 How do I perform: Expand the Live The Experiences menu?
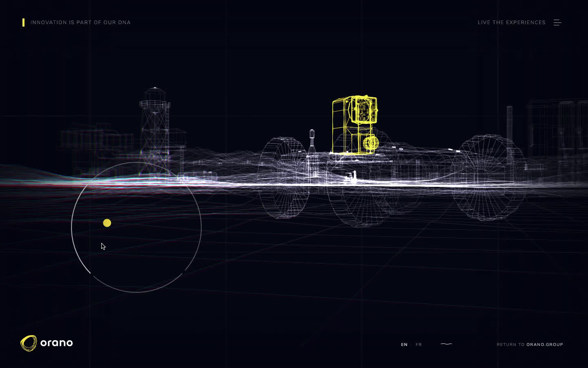pos(511,22)
